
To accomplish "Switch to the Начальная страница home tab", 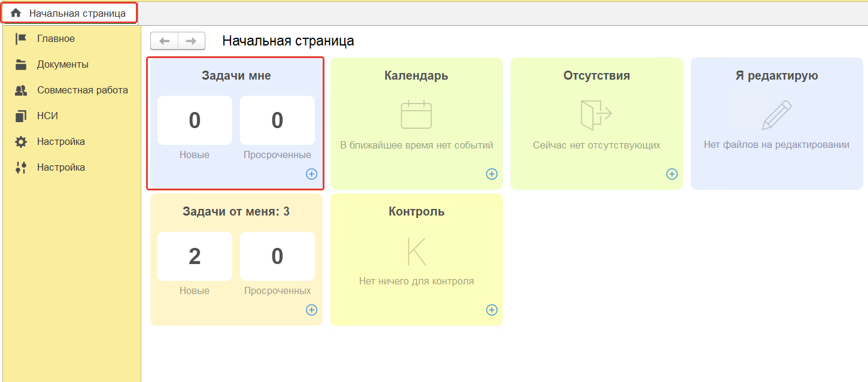I will pos(70,13).
